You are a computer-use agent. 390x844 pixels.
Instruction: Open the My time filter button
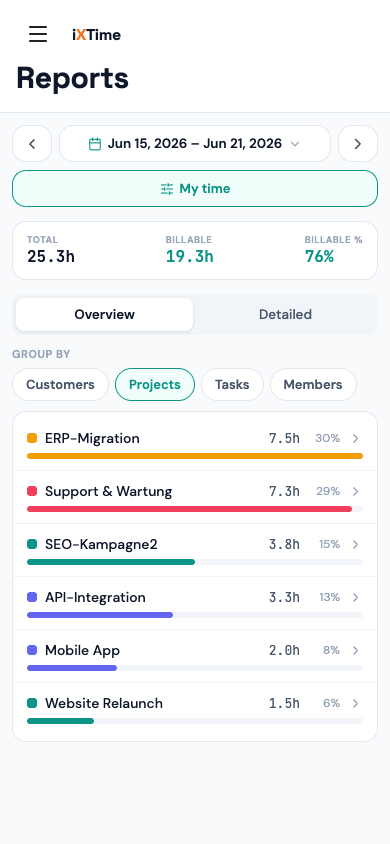coord(195,188)
